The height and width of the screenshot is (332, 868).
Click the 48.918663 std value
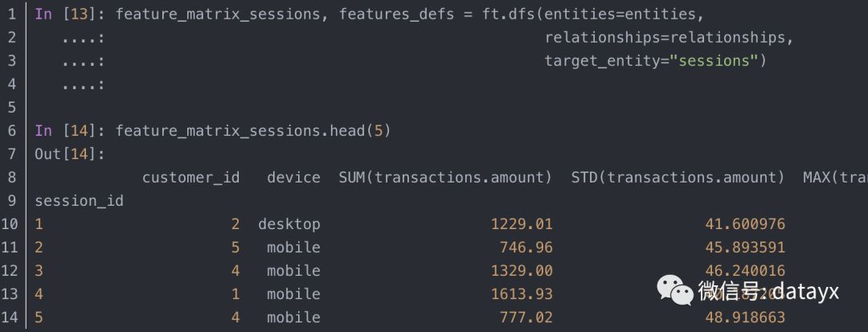[745, 317]
